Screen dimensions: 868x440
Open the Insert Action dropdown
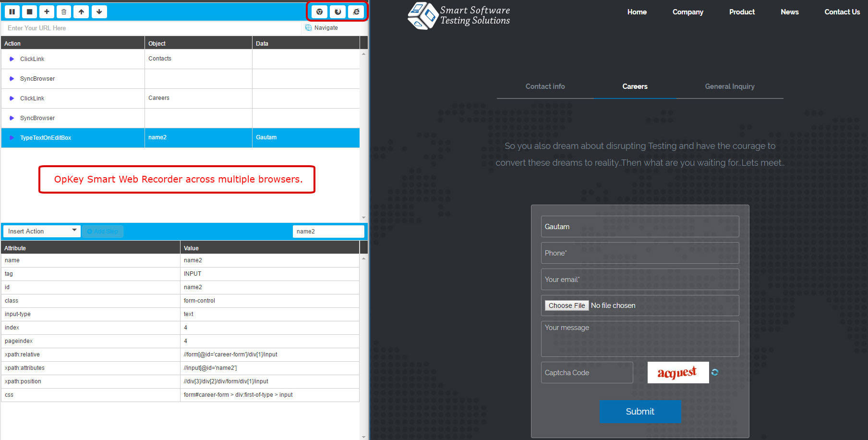click(x=42, y=231)
